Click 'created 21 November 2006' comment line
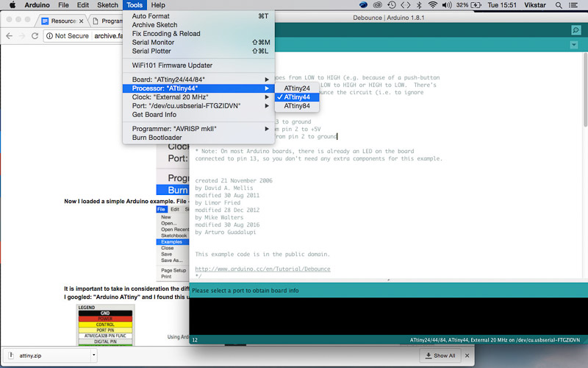 [234, 180]
